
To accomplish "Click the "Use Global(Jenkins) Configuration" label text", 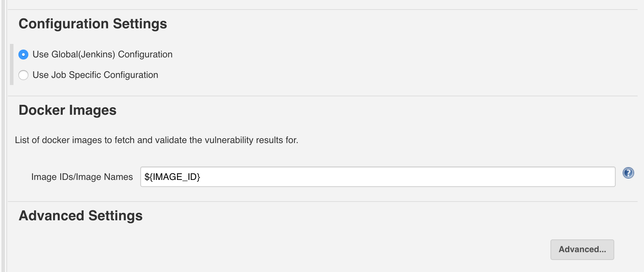I will (102, 55).
